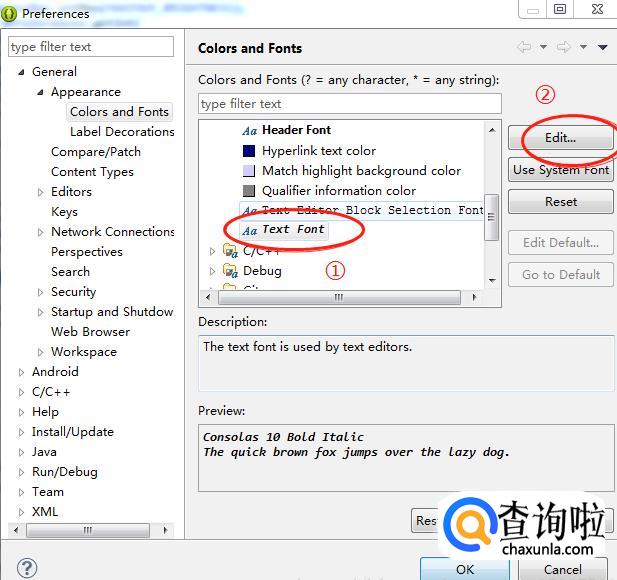The width and height of the screenshot is (617, 580).
Task: Click the Debug folder icon
Action: click(x=230, y=271)
